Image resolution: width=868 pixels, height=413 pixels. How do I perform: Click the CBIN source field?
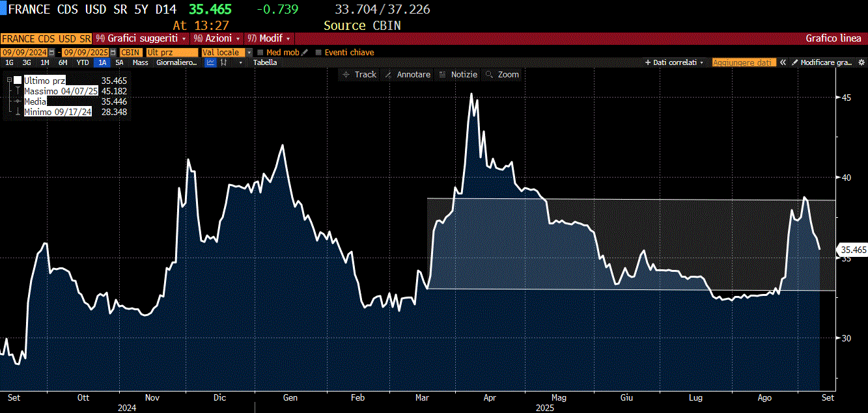tap(132, 52)
